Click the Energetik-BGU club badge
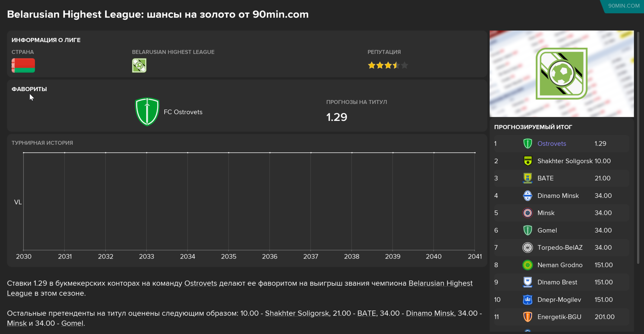 pyautogui.click(x=528, y=317)
